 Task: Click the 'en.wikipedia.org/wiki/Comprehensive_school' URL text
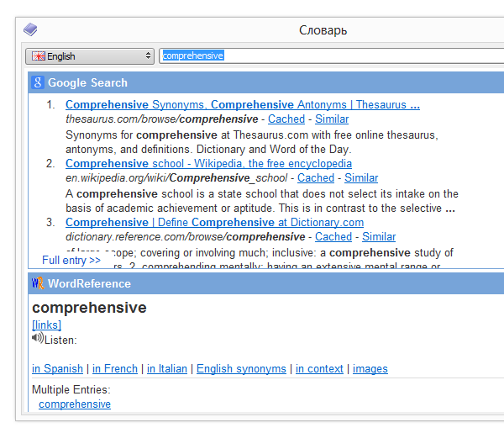(x=176, y=178)
